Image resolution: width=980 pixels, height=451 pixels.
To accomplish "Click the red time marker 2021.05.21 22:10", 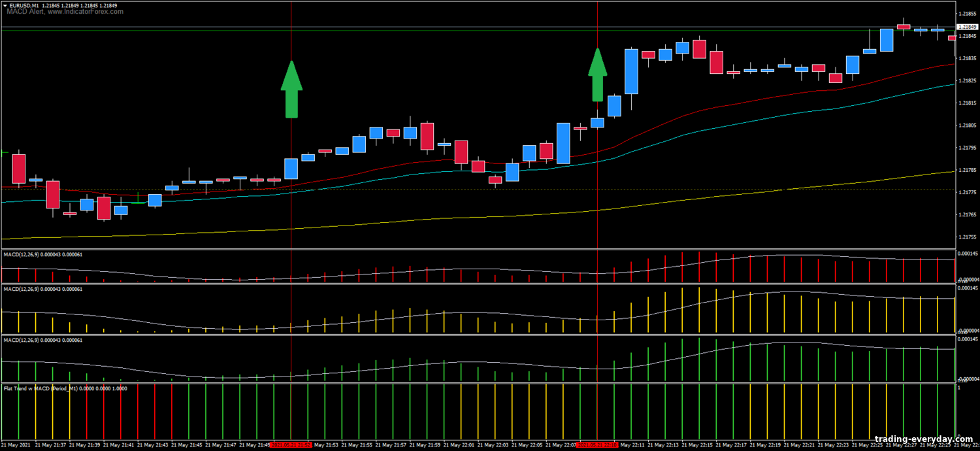I will click(x=598, y=444).
